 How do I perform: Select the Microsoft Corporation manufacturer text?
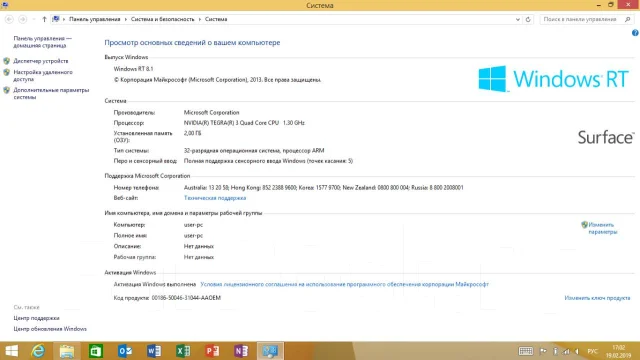[x=211, y=113]
